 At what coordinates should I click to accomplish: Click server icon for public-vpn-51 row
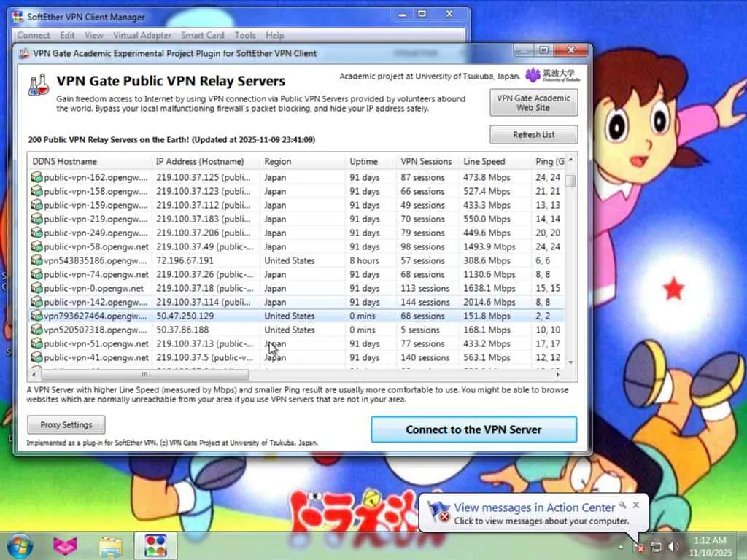tap(36, 343)
